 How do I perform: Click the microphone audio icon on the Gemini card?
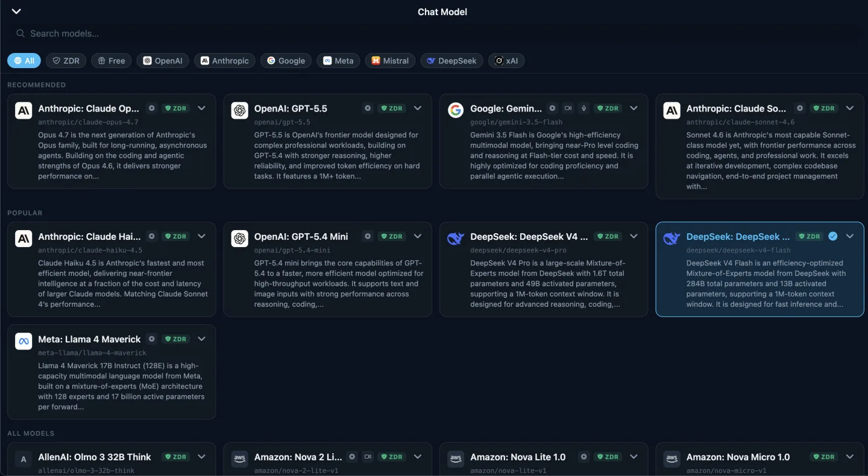(583, 108)
